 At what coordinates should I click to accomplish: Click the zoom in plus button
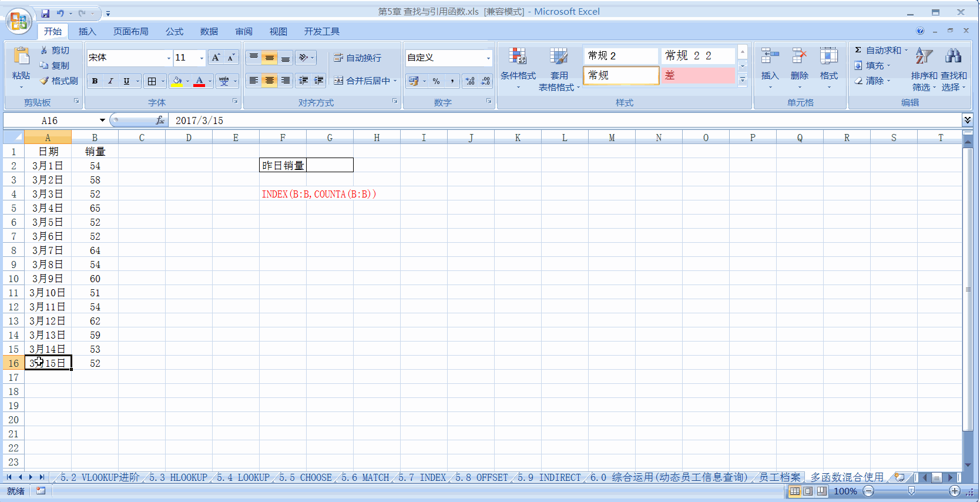955,491
